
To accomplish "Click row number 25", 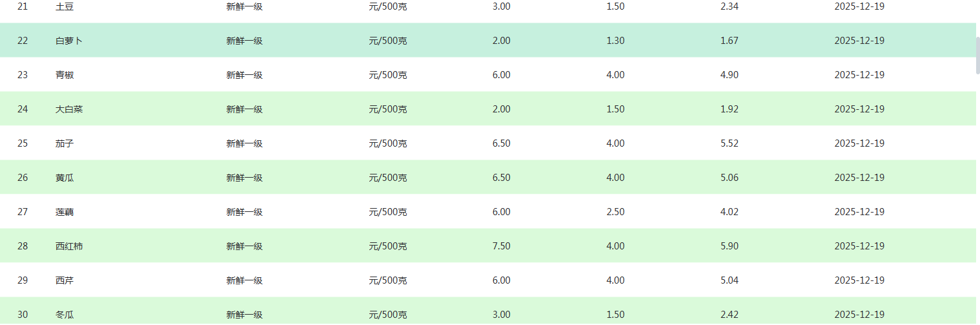I will point(23,143).
